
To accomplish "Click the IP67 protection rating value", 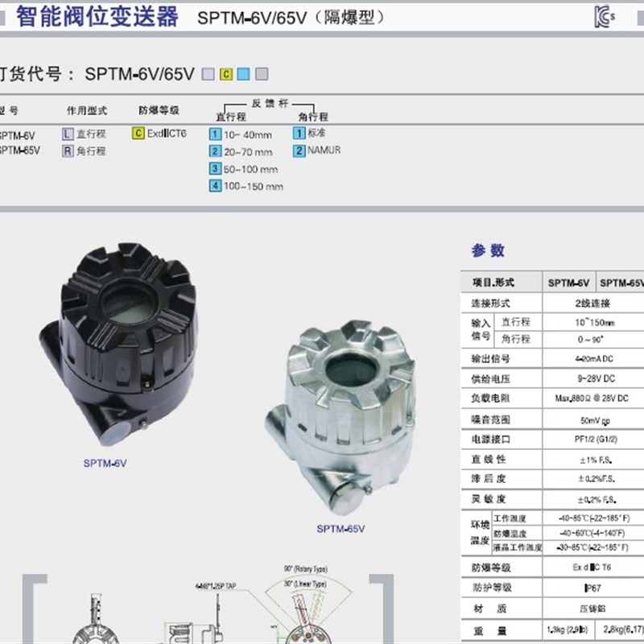I will pyautogui.click(x=593, y=588).
